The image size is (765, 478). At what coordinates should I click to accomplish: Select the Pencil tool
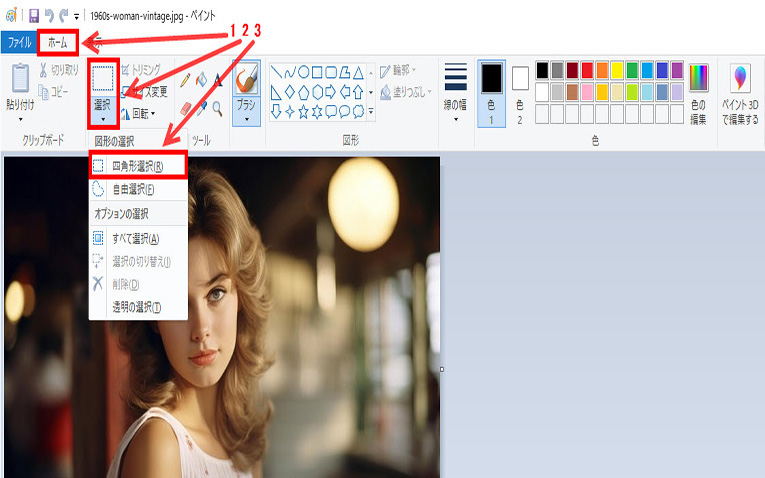click(x=186, y=79)
